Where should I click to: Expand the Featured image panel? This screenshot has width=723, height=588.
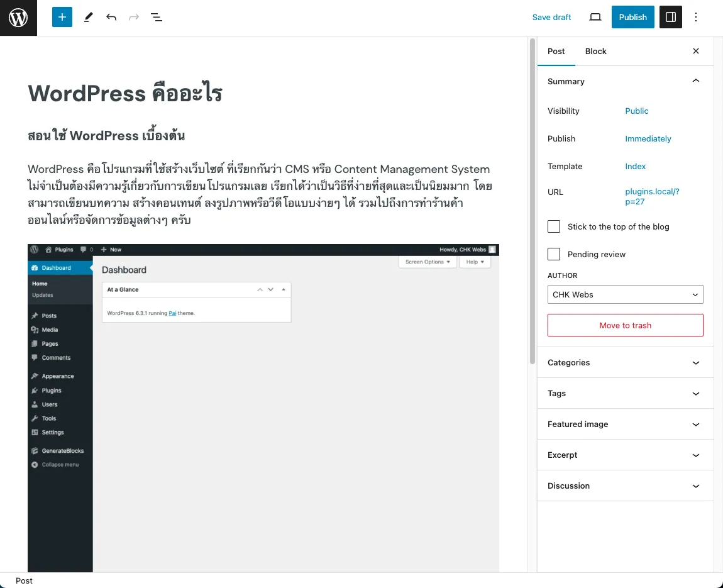[626, 424]
